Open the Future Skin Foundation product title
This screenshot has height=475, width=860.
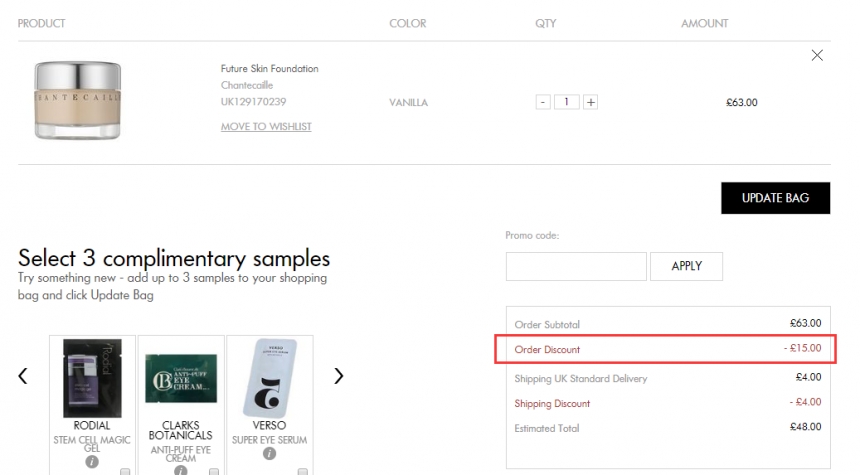click(x=269, y=69)
